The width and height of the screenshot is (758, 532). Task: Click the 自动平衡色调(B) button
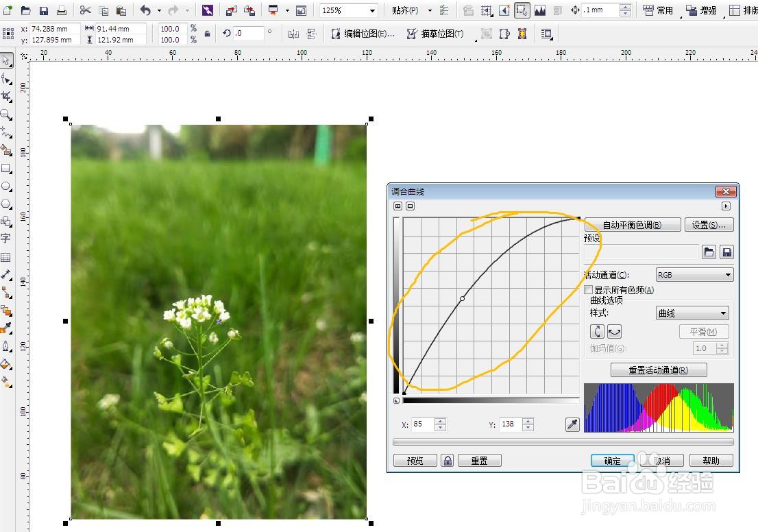(633, 225)
